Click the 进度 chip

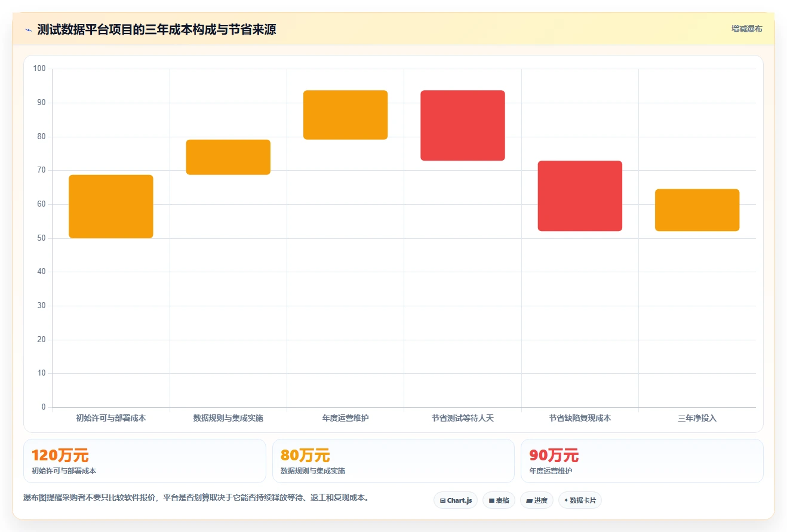[x=537, y=500]
